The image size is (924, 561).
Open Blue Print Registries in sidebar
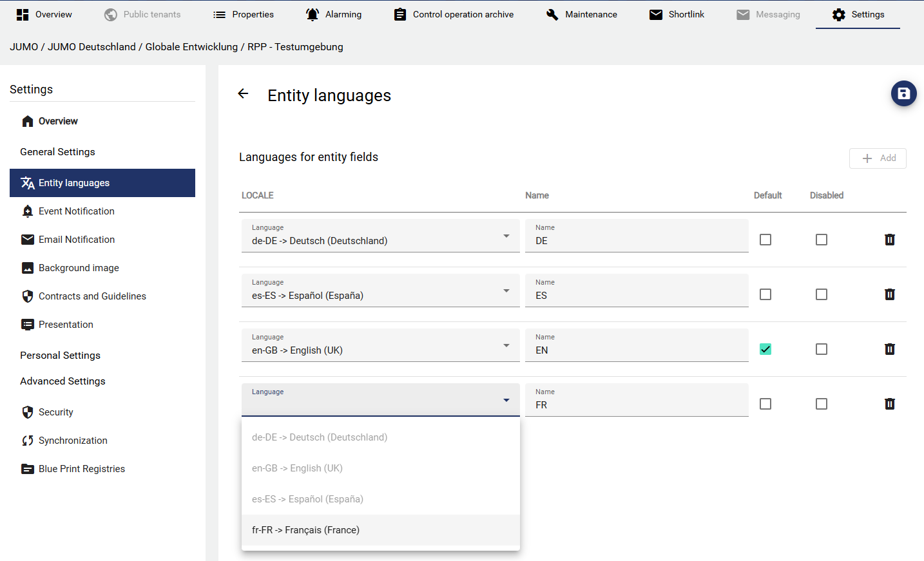[81, 469]
